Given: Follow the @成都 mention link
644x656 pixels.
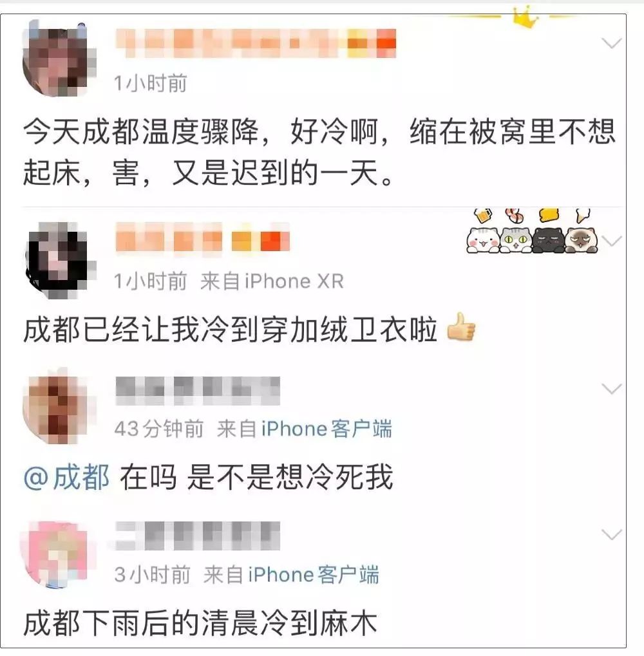Looking at the screenshot, I should click(66, 478).
